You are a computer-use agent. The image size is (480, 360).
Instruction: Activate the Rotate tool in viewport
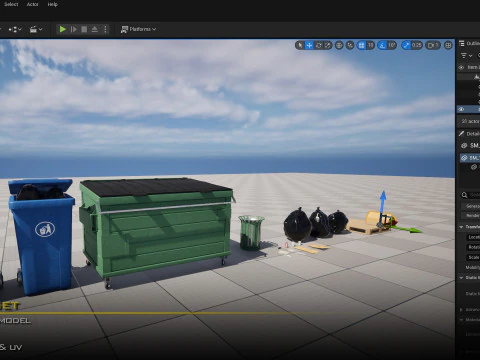click(x=319, y=45)
